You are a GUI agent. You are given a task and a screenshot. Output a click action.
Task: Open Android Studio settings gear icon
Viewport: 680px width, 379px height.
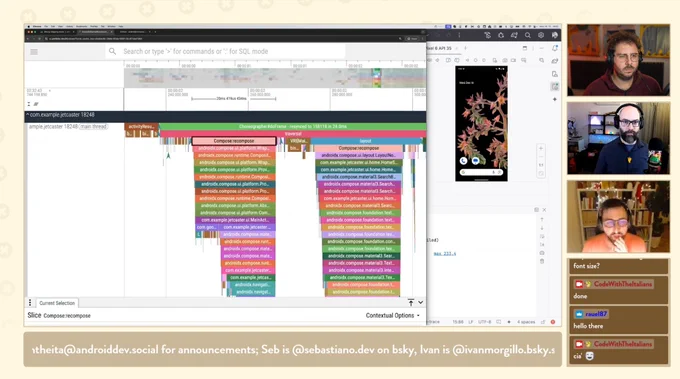(x=541, y=36)
